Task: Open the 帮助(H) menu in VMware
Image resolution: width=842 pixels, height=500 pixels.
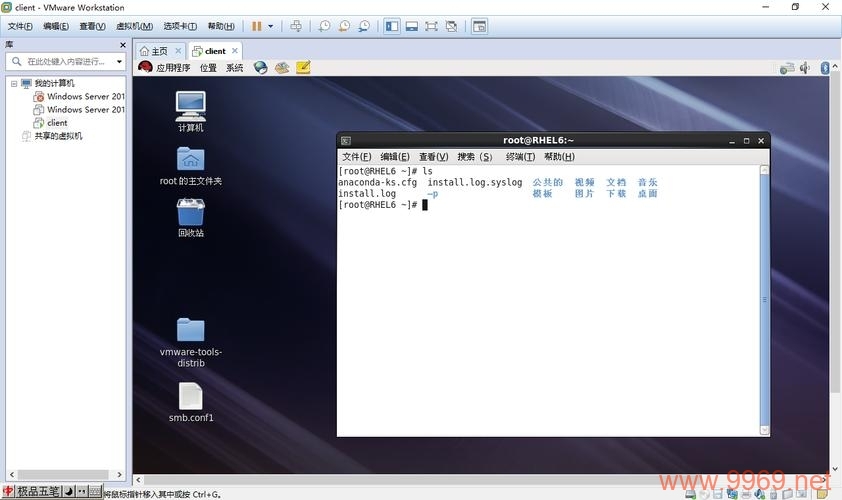Action: pyautogui.click(x=221, y=26)
